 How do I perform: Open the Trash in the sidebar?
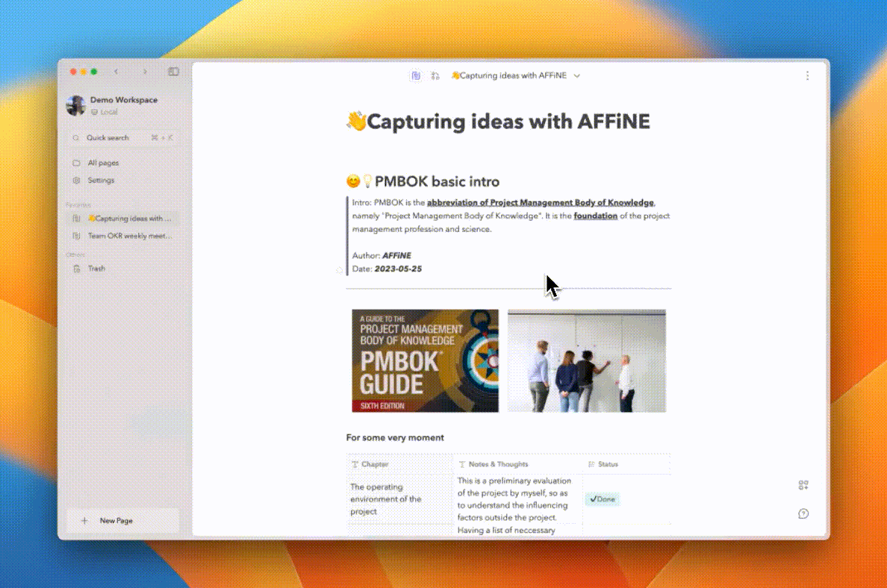pyautogui.click(x=122, y=269)
